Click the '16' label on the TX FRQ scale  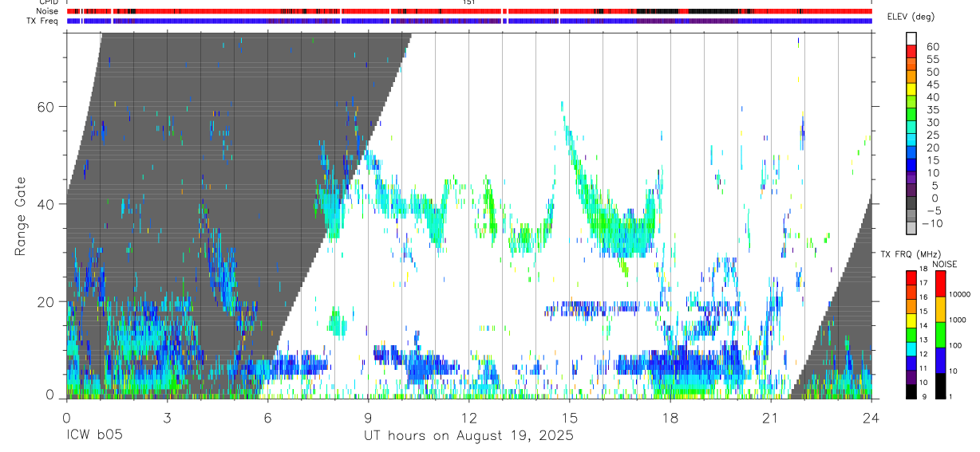[x=923, y=297]
